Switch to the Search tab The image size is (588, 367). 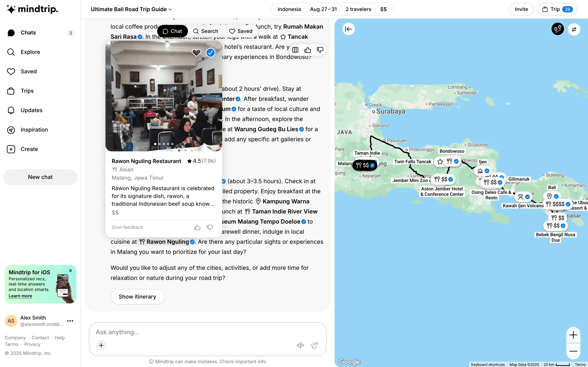(x=206, y=31)
